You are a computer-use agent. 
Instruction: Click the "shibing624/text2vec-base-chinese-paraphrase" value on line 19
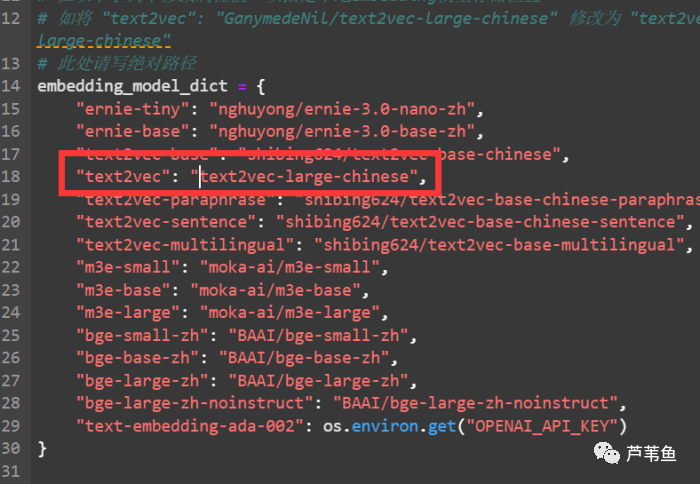tap(497, 199)
